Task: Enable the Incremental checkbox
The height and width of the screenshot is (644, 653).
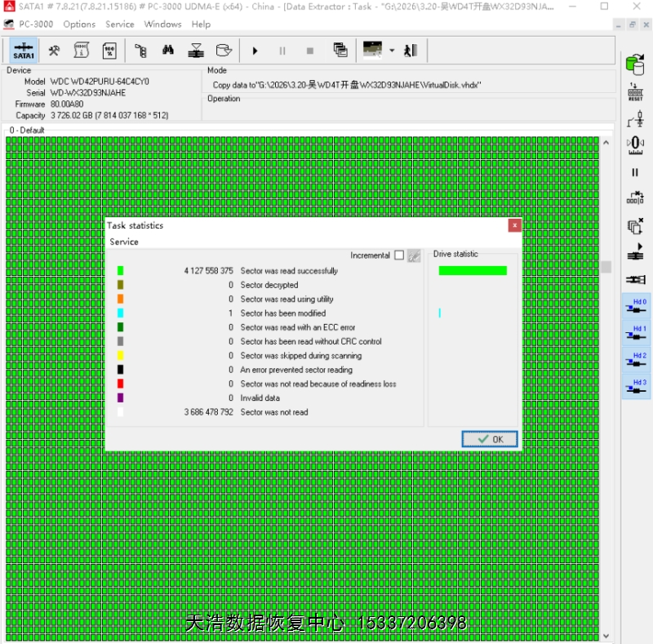Action: (399, 255)
